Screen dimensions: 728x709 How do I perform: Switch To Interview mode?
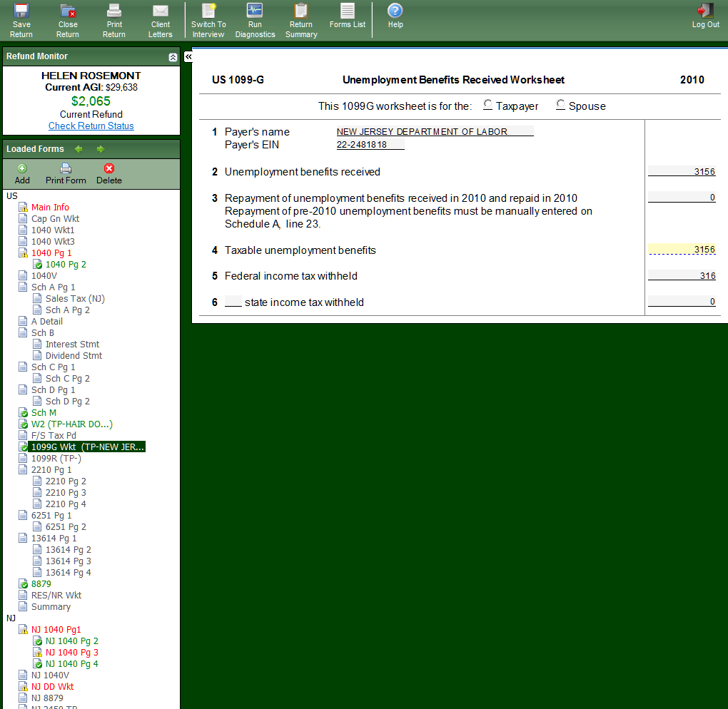[208, 11]
